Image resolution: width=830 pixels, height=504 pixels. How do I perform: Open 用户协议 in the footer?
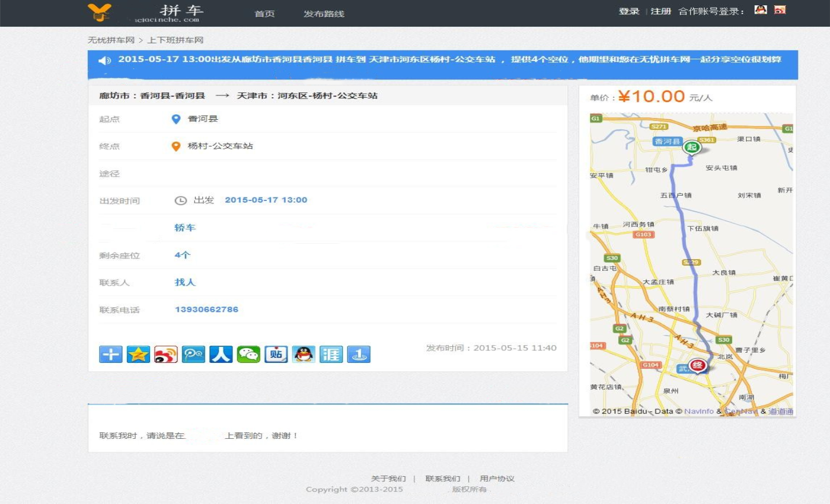[497, 479]
